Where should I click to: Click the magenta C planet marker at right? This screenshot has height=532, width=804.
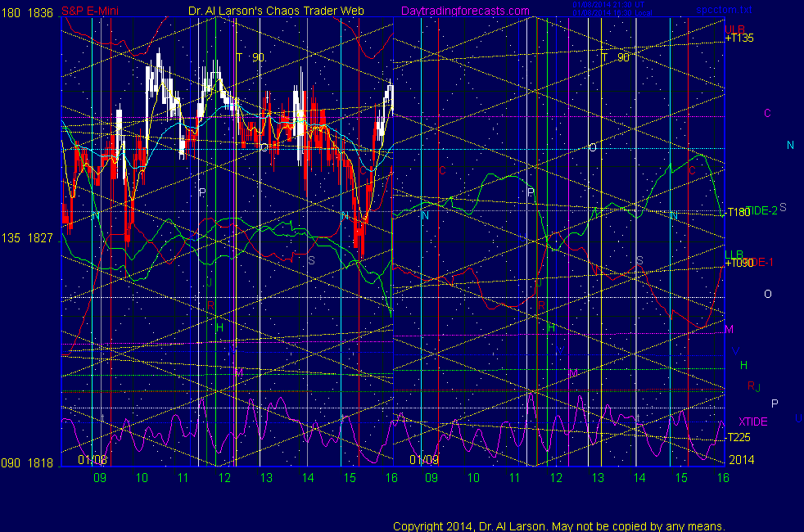[766, 113]
